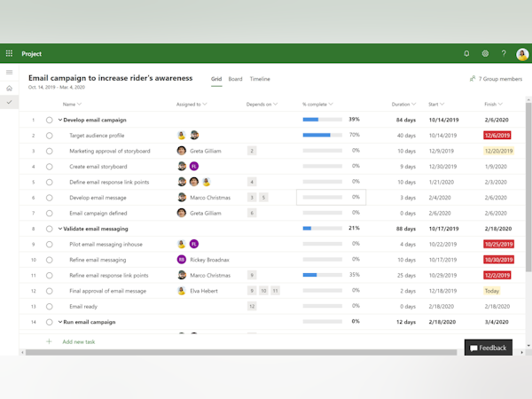This screenshot has height=399, width=532.
Task: Open Duration column dropdown
Action: [413, 104]
